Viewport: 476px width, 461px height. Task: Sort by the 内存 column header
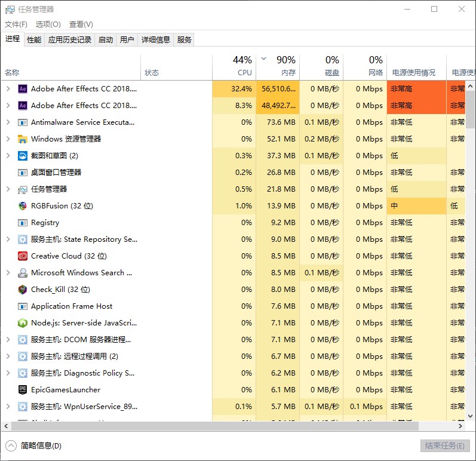(x=278, y=67)
